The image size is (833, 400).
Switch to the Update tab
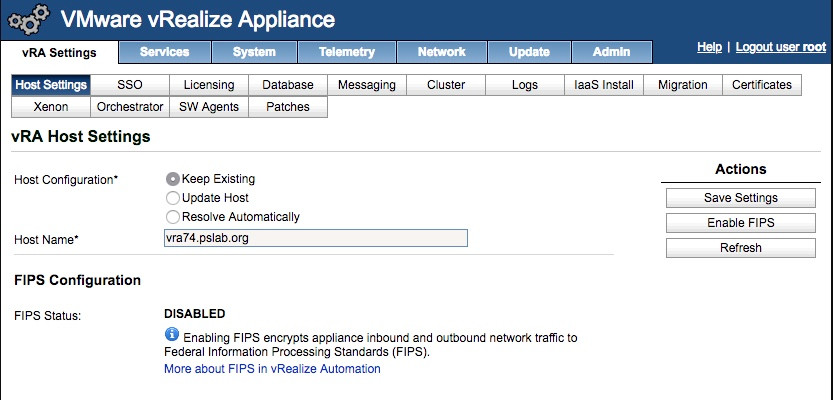tap(529, 52)
